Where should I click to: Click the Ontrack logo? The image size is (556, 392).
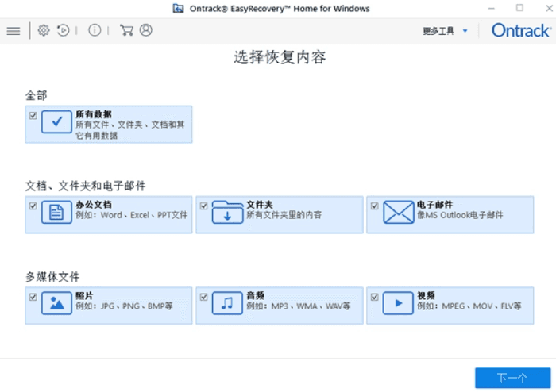pos(521,31)
